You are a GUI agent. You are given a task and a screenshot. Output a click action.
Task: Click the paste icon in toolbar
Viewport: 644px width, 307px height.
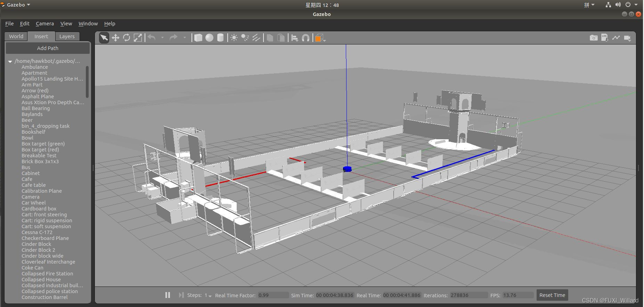coord(281,38)
